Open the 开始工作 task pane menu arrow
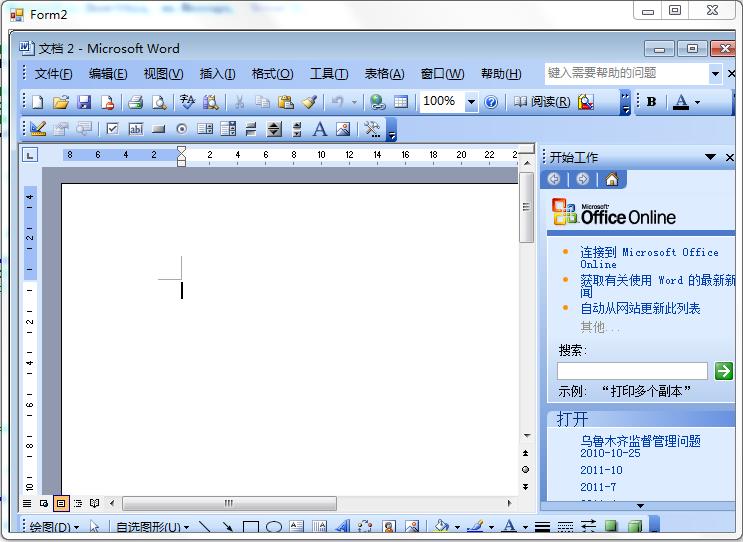743x542 pixels. coord(710,157)
